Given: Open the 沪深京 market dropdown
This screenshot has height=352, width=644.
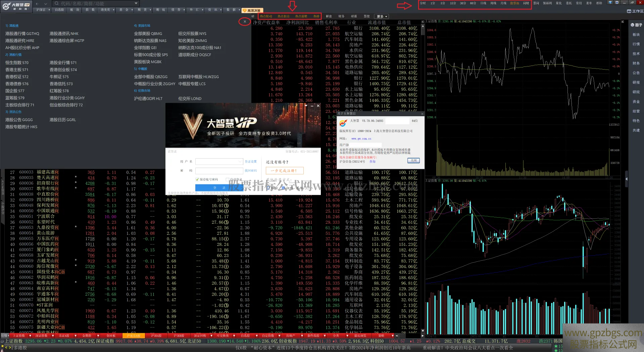Looking at the screenshot, I should pyautogui.click(x=43, y=10).
